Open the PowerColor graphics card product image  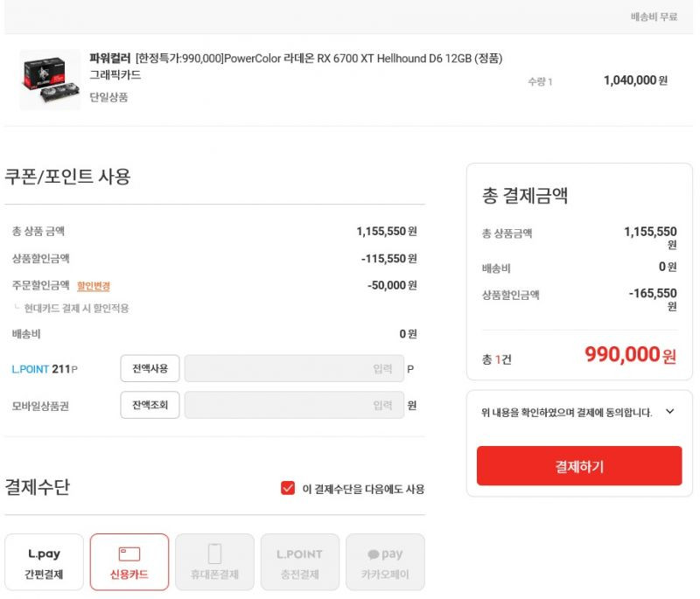pyautogui.click(x=50, y=80)
